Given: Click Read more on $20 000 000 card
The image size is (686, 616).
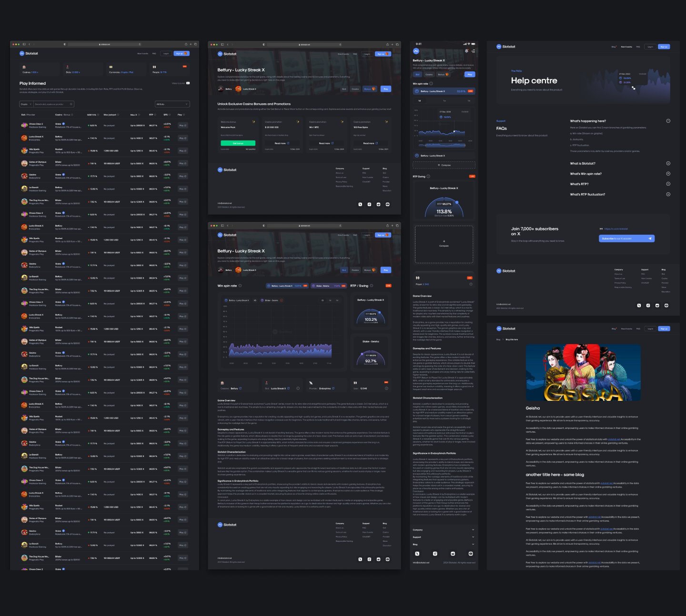Looking at the screenshot, I should [x=282, y=143].
